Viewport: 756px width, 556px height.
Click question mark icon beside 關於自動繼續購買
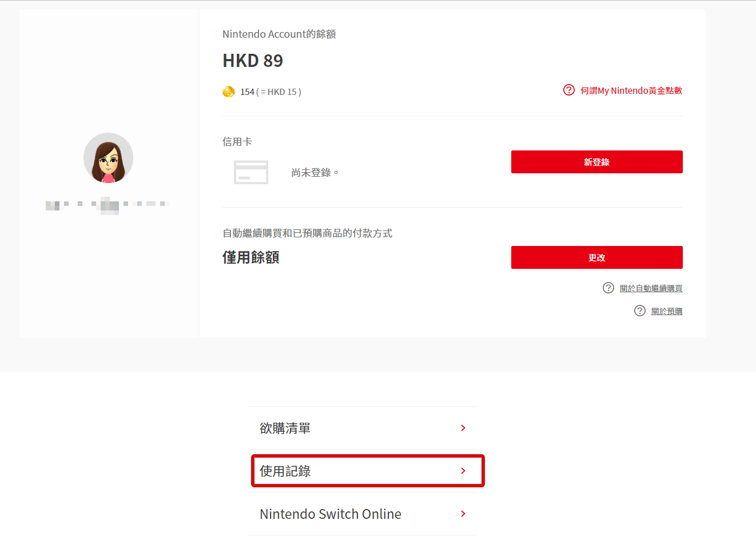click(x=608, y=288)
